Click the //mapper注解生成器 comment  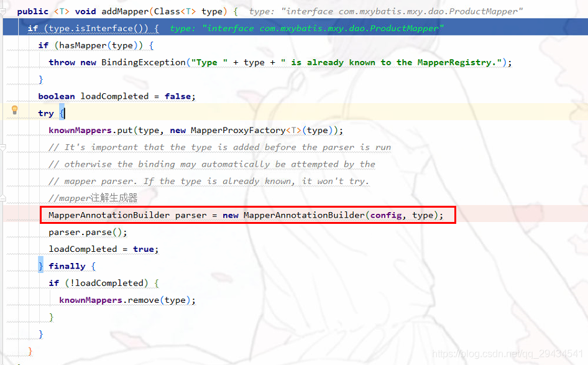click(93, 198)
